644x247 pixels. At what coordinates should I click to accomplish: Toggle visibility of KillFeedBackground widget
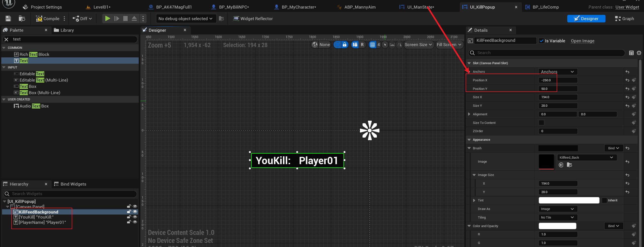point(135,211)
